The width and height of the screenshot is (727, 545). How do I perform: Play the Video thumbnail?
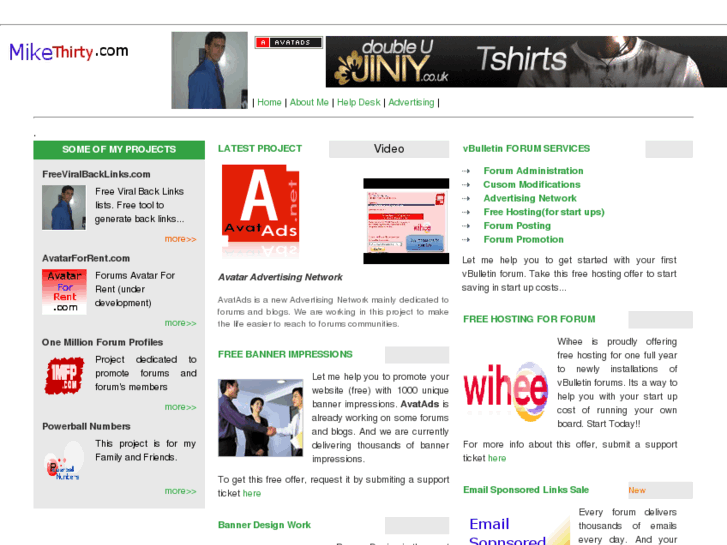406,221
